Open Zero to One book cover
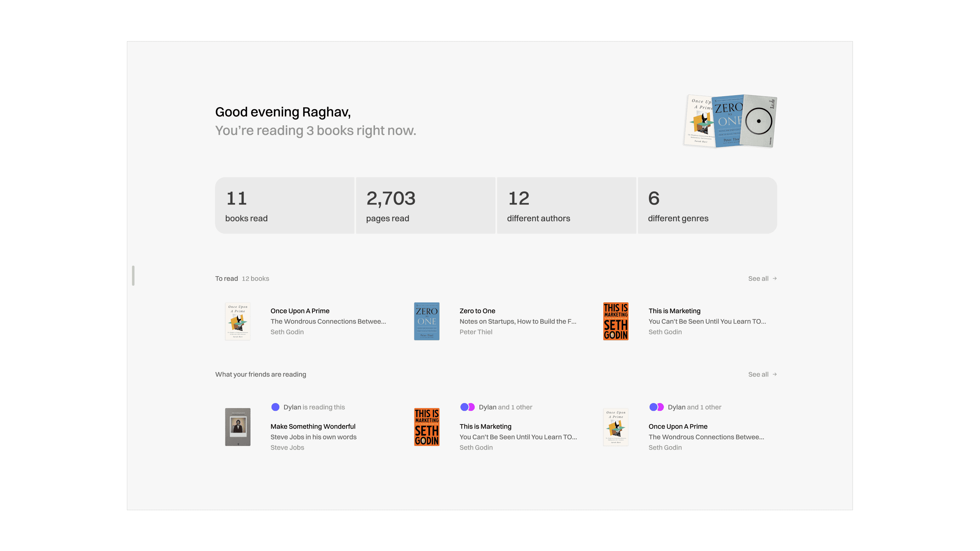Viewport: 980px width, 551px height. pos(426,321)
